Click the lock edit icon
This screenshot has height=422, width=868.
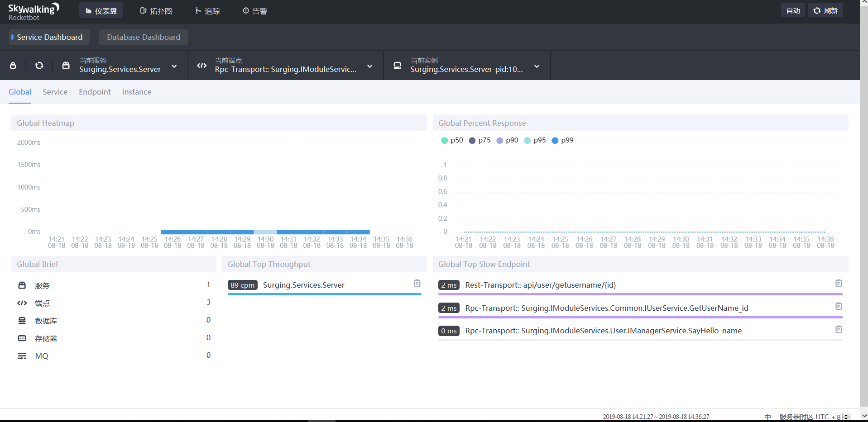[x=13, y=66]
